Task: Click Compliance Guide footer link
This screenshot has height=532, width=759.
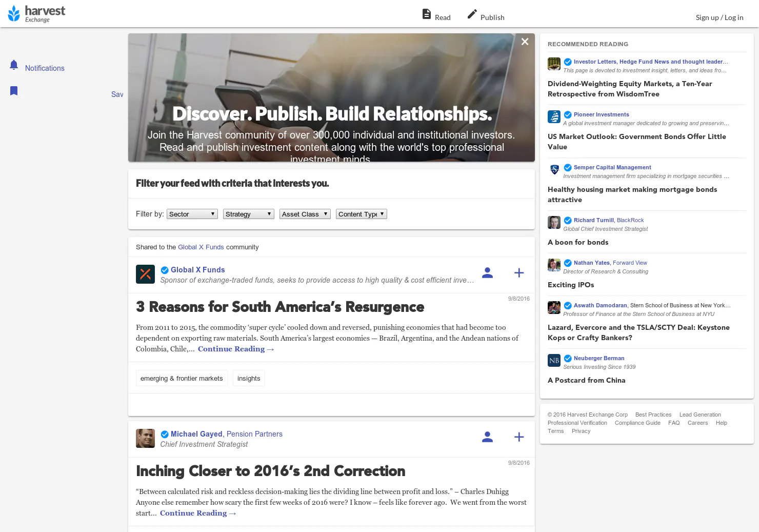Action: 637,423
